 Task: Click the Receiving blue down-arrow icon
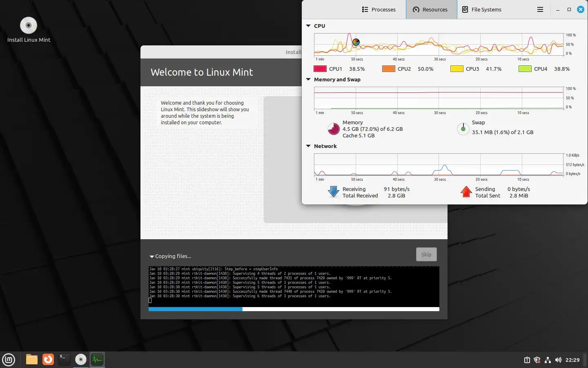(334, 192)
